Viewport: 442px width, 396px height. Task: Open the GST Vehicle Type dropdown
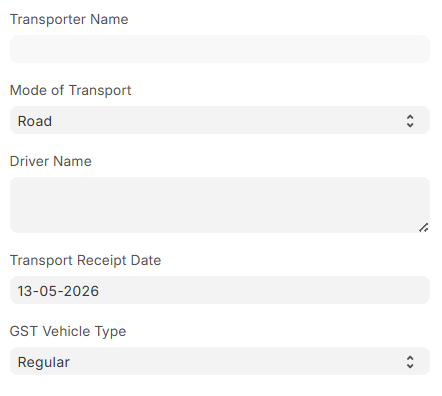coord(220,361)
